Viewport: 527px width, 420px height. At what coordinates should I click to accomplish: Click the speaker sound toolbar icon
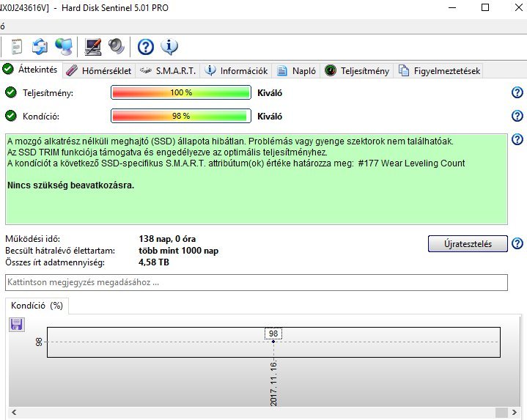tap(117, 47)
